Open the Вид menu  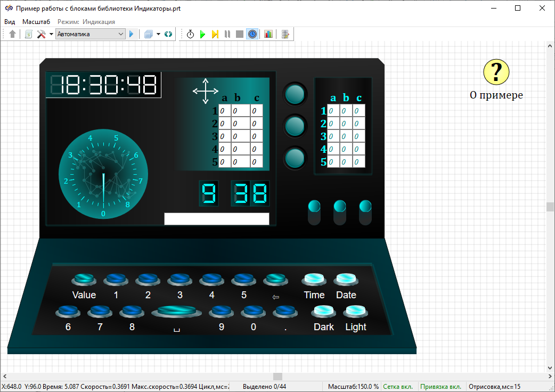[10, 22]
